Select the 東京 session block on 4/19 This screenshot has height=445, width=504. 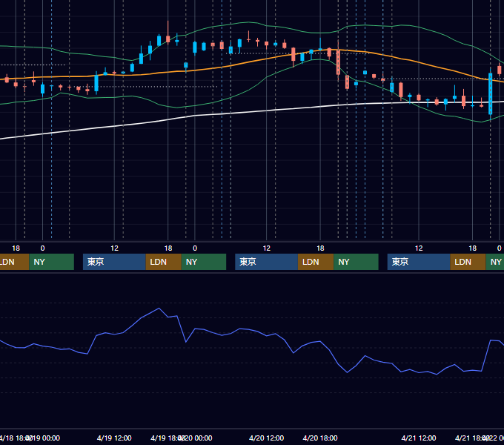pyautogui.click(x=114, y=262)
